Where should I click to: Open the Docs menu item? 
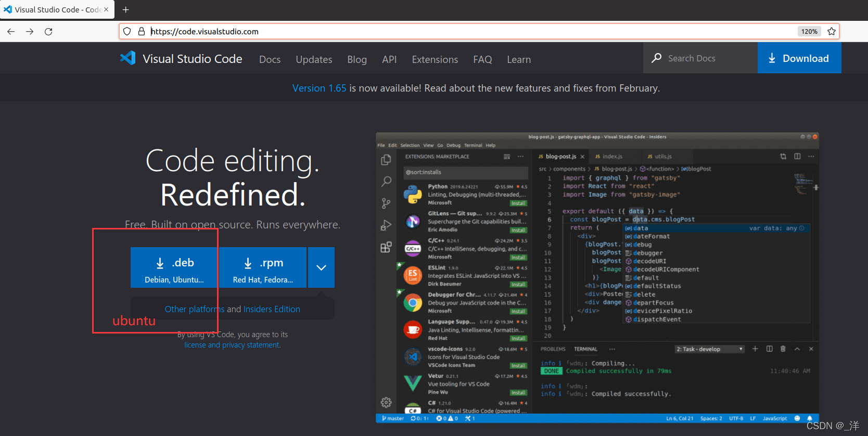coord(270,59)
